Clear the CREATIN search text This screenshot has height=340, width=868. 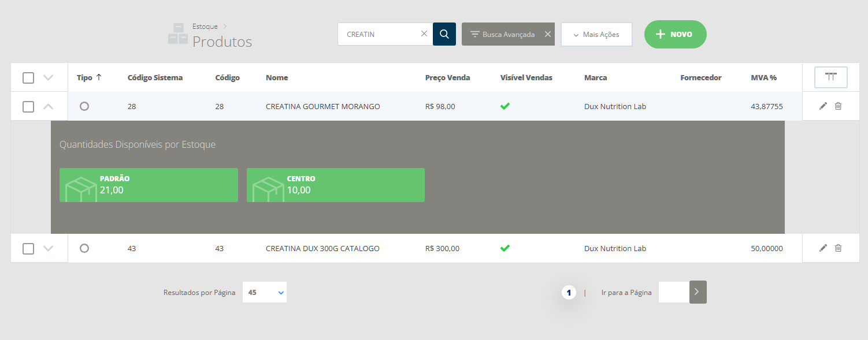tap(424, 34)
